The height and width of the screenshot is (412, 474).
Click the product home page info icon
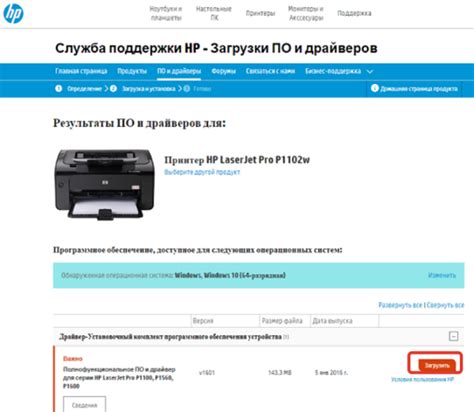pyautogui.click(x=375, y=88)
